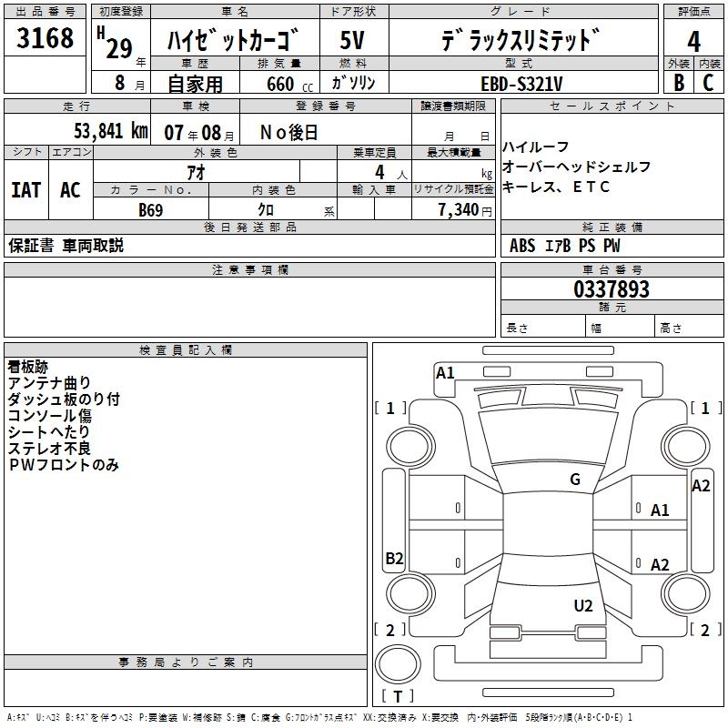Click the inspector note アンテナ曲り
Screen dimensions: 728x728
[49, 383]
